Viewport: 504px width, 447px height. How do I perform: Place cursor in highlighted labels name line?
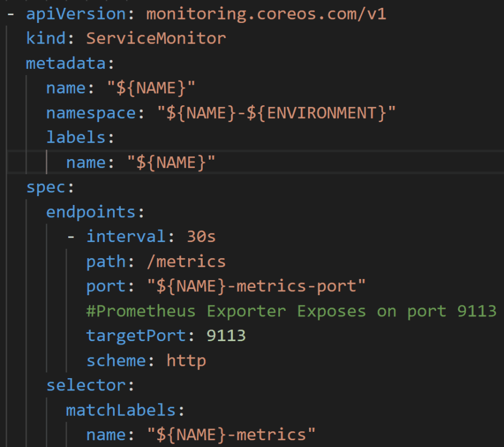point(255,162)
